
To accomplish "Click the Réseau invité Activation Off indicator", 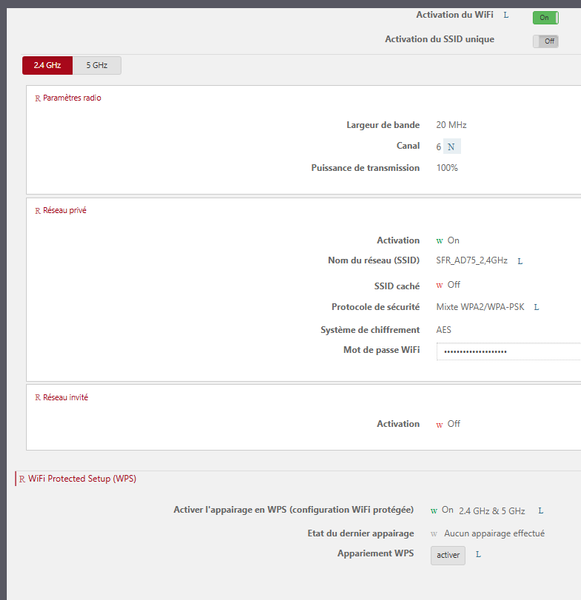I will point(448,424).
